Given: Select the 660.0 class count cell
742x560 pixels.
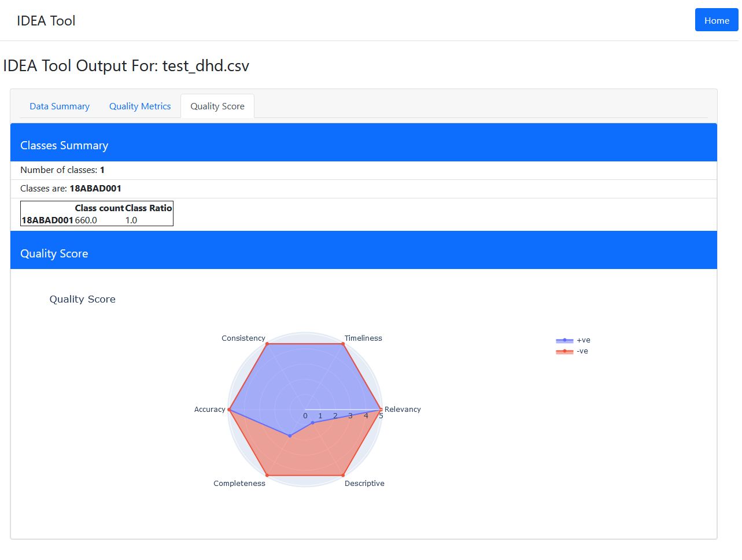Looking at the screenshot, I should (86, 220).
